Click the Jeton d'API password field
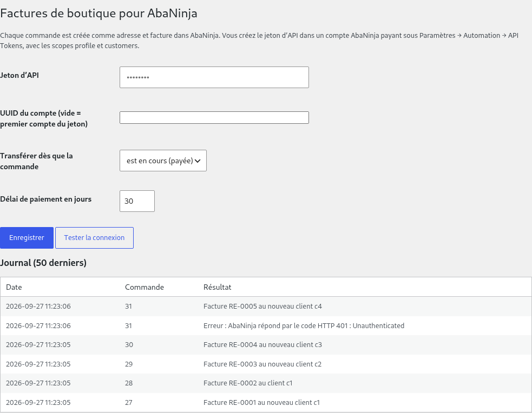The image size is (532, 413). [x=214, y=77]
